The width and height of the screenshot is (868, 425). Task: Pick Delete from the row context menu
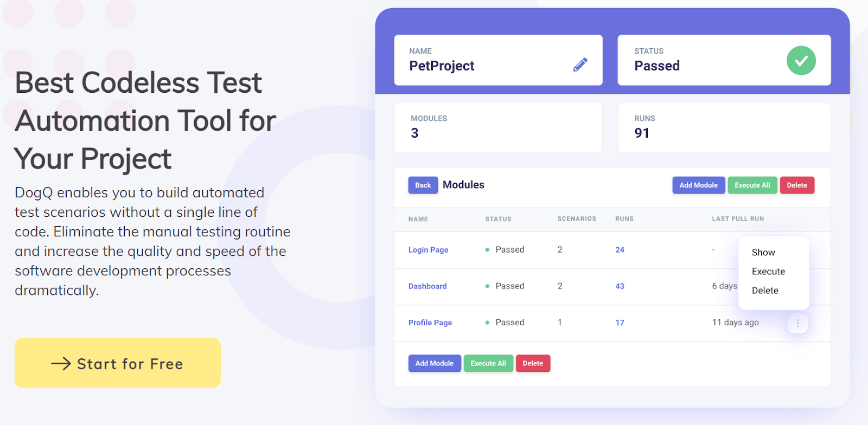[765, 291]
